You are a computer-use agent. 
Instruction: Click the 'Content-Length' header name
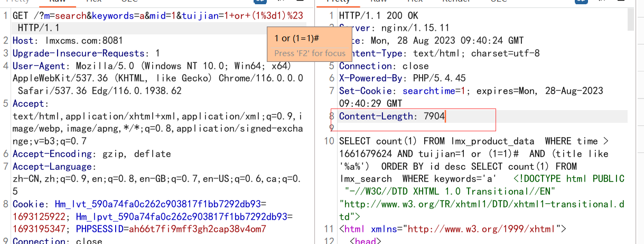point(376,116)
